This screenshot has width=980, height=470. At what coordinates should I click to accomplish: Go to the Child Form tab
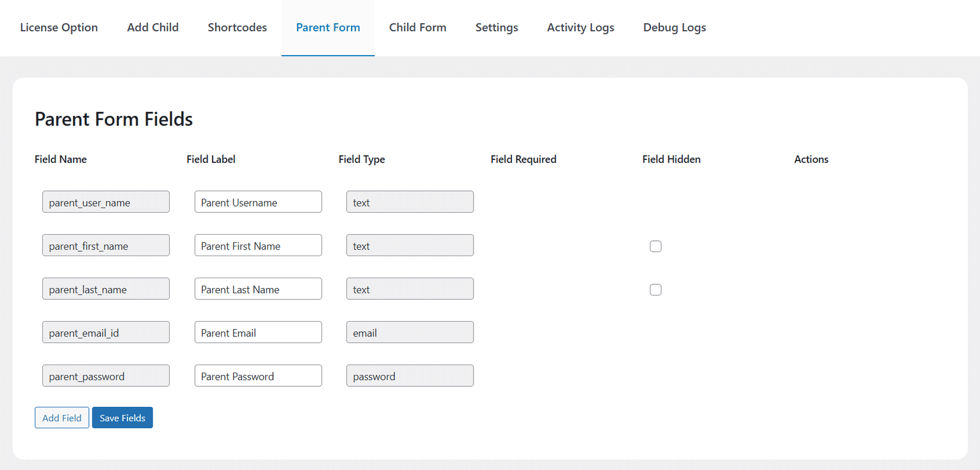(418, 28)
